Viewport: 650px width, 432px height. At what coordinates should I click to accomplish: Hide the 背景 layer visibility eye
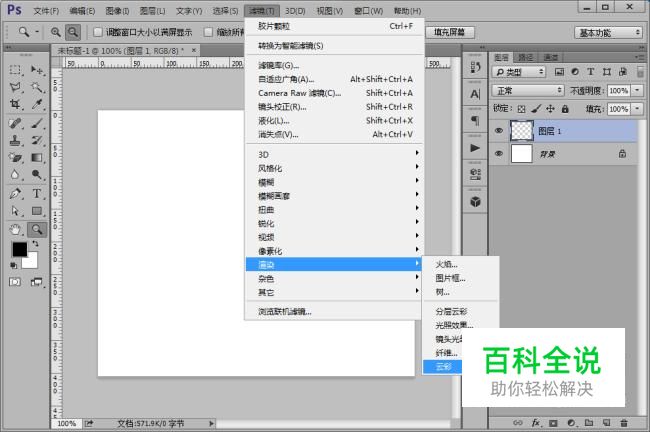(x=499, y=154)
